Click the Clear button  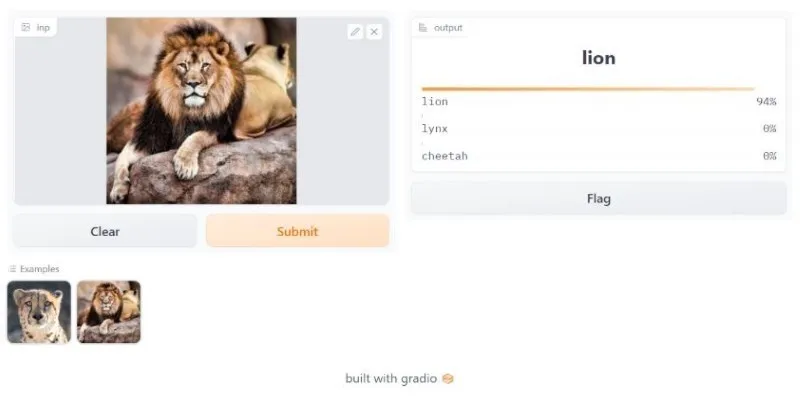tap(105, 231)
